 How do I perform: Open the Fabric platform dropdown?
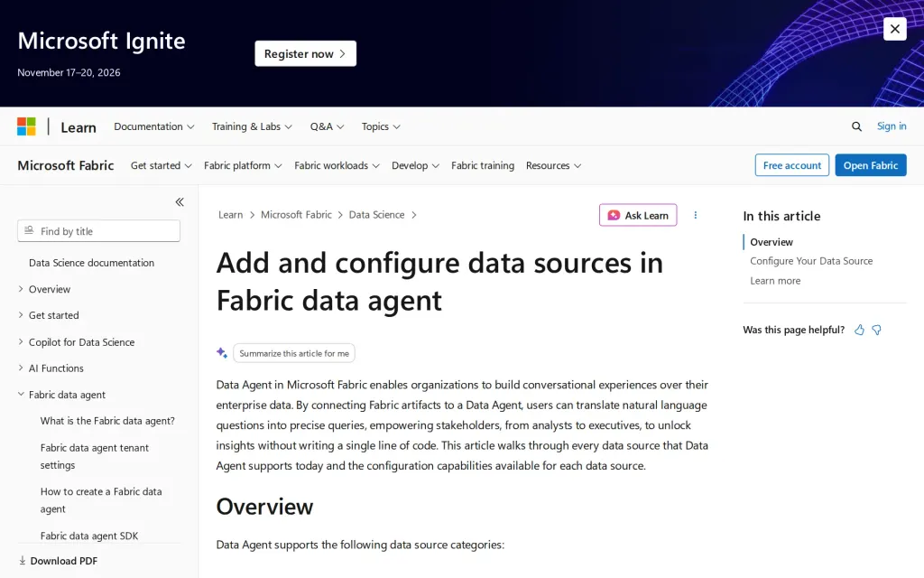click(x=243, y=166)
